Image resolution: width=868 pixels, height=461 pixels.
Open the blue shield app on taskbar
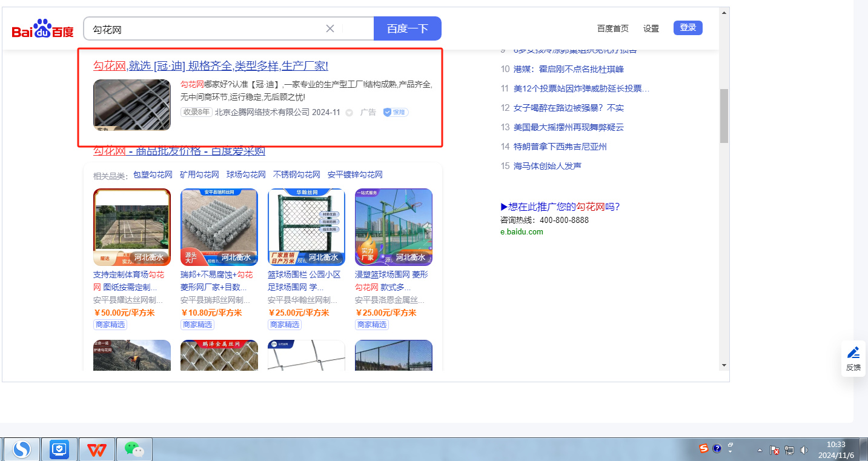[x=59, y=449]
